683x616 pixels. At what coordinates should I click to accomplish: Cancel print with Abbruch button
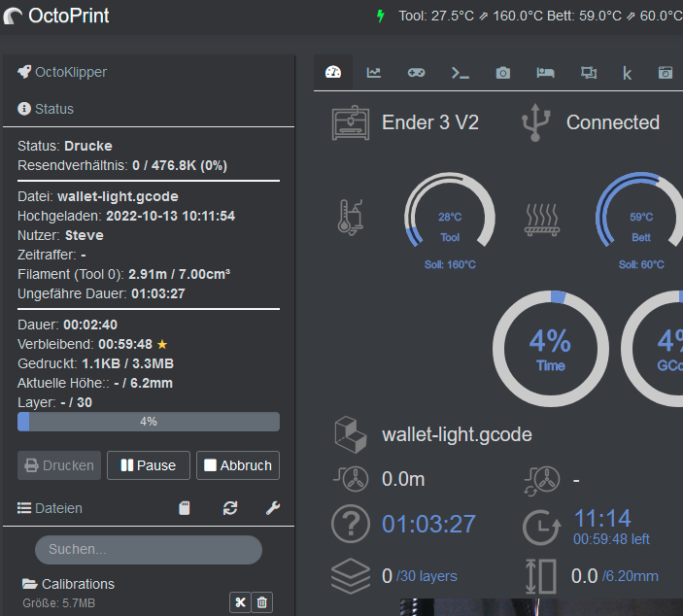click(238, 465)
